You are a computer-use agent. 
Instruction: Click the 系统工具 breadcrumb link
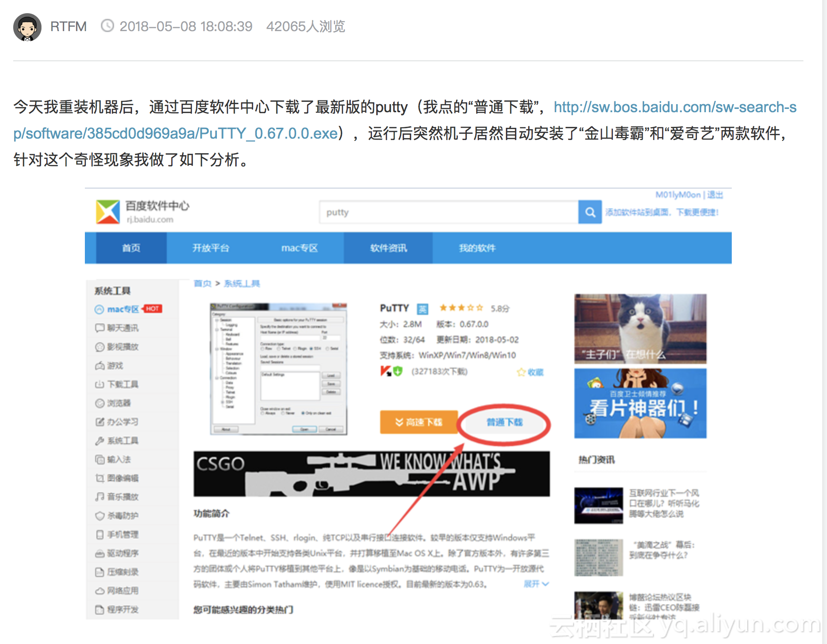(242, 283)
